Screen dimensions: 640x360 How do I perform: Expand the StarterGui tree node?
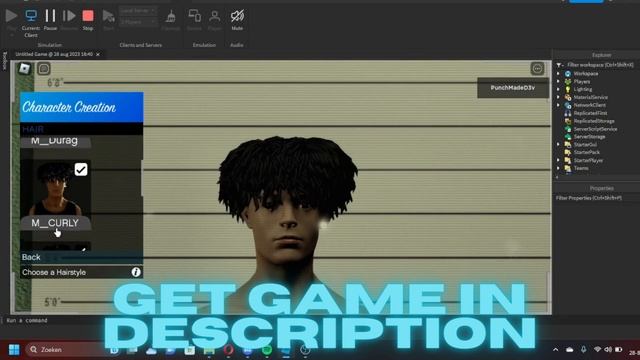tap(558, 144)
